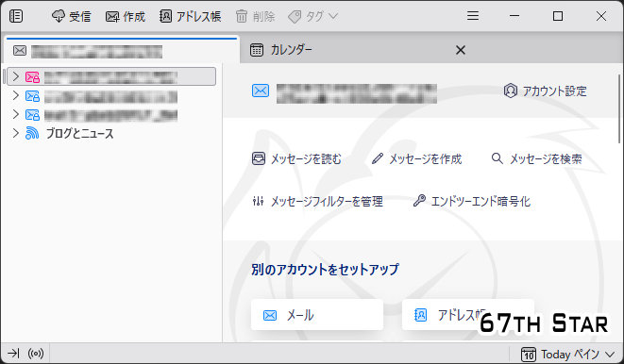Click the calendar day icon in status bar
The image size is (624, 364).
coord(529,354)
